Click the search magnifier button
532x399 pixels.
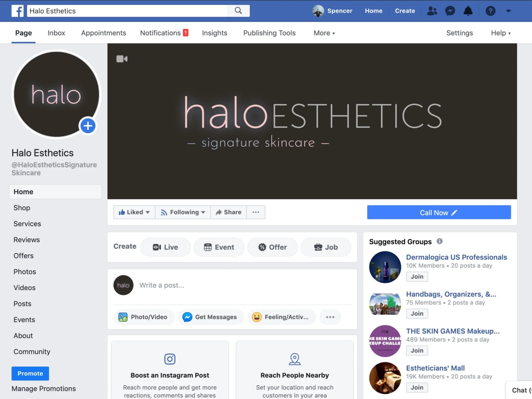pos(238,11)
